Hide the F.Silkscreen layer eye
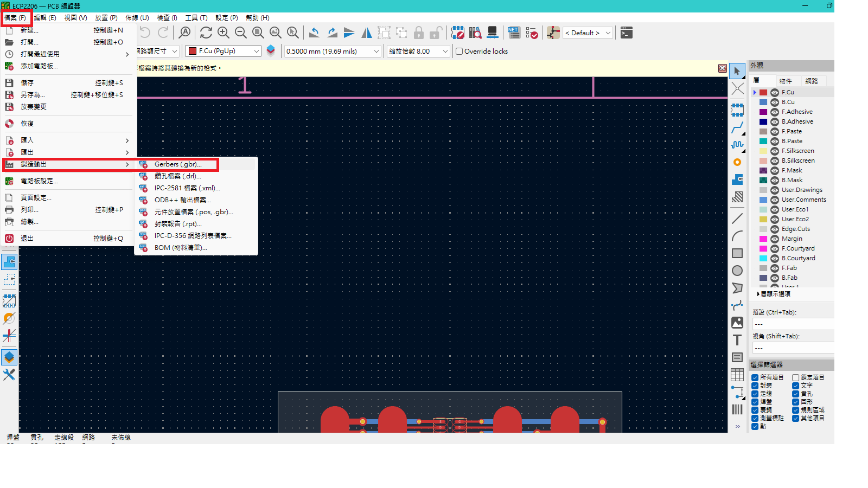Viewport: 868px width, 488px height. 775,151
